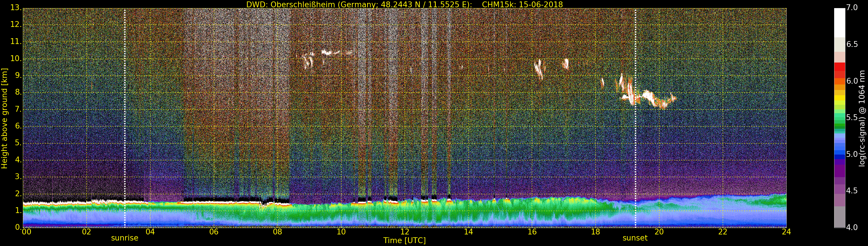Click the height axis tick label '11.'
Screen dimensions: 868x246
(x=16, y=41)
